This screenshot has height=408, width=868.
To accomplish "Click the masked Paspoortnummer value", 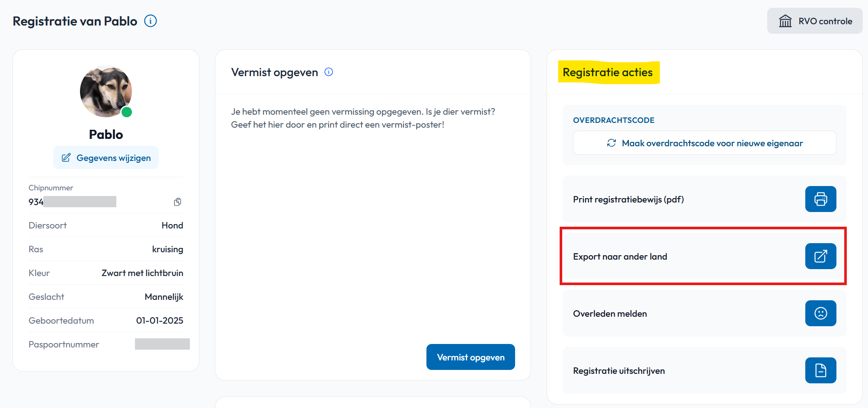I will pos(162,344).
